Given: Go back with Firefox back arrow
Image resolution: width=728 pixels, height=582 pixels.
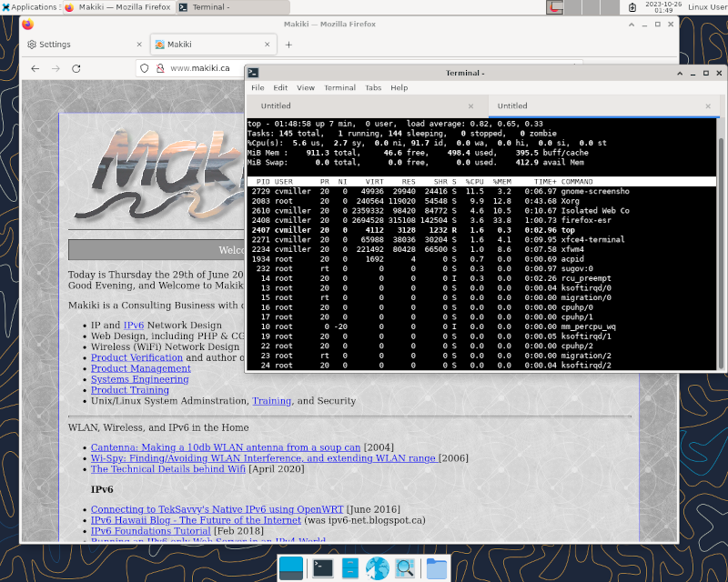Looking at the screenshot, I should click(35, 69).
